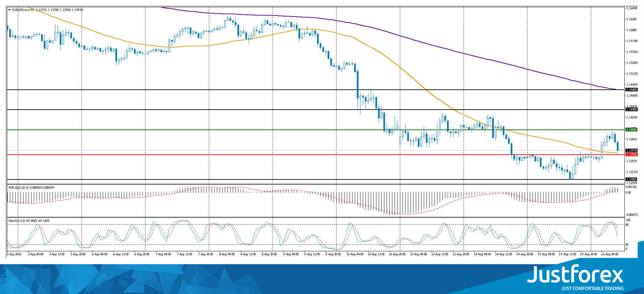Click the triangle arrow beside EURUSD.ecn,H1
This screenshot has height=294, width=644.
pyautogui.click(x=9, y=10)
